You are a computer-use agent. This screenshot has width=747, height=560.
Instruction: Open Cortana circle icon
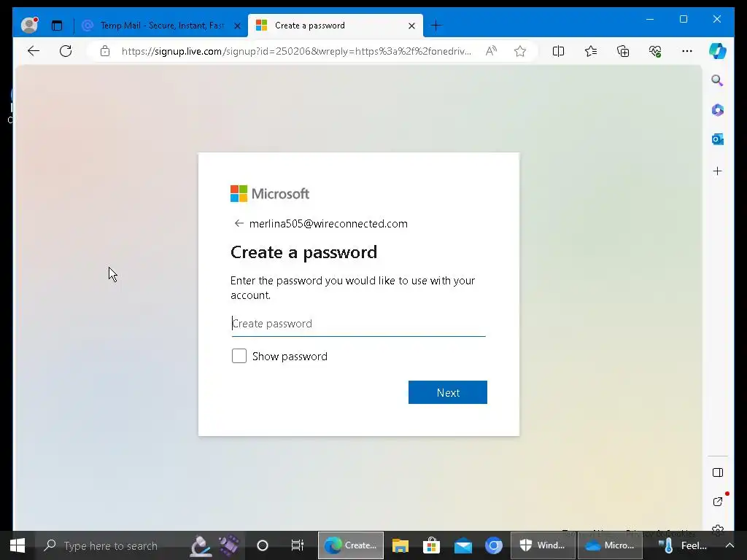coord(263,545)
